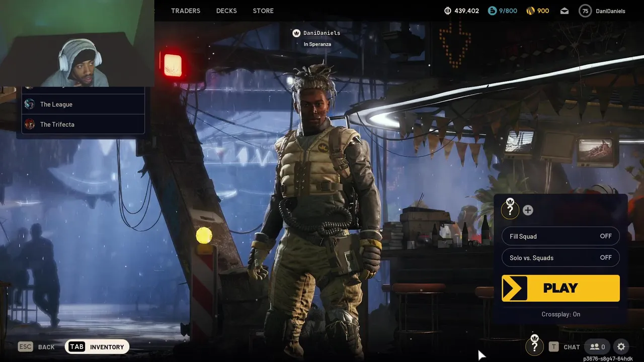The image size is (644, 362).
Task: Open the Store tab
Action: pos(263,11)
